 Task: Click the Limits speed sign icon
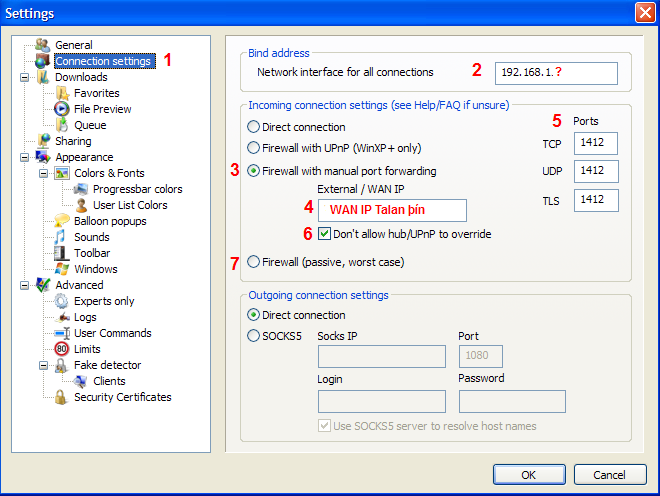(62, 349)
